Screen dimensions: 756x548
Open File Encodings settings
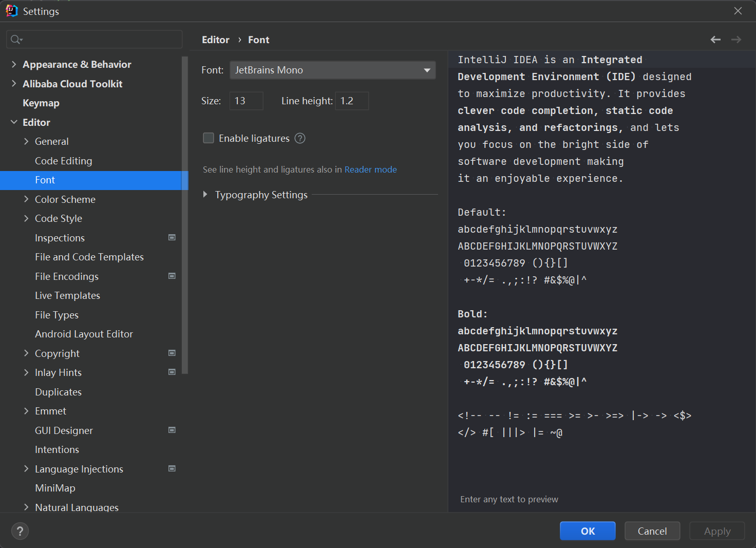(x=67, y=276)
